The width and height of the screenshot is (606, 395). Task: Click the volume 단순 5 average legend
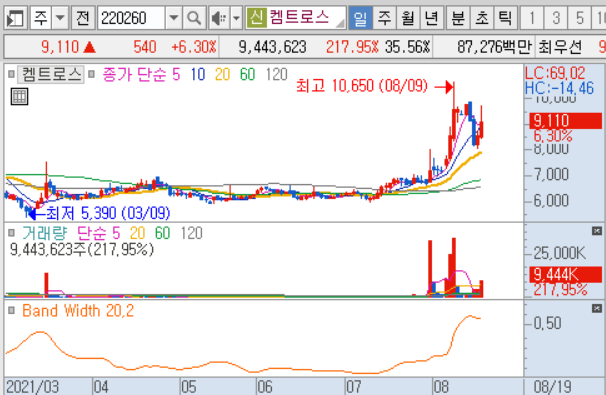(99, 233)
